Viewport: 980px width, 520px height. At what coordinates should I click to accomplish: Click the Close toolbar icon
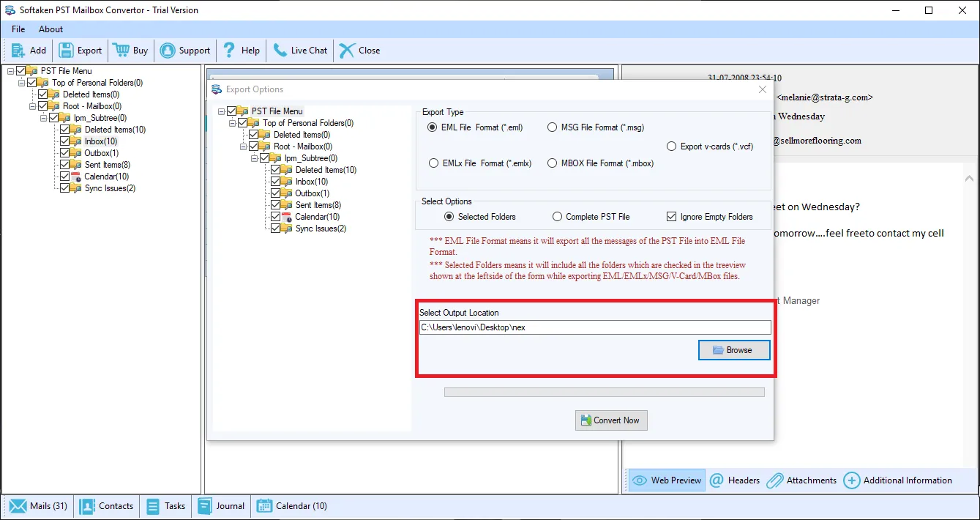(x=346, y=51)
